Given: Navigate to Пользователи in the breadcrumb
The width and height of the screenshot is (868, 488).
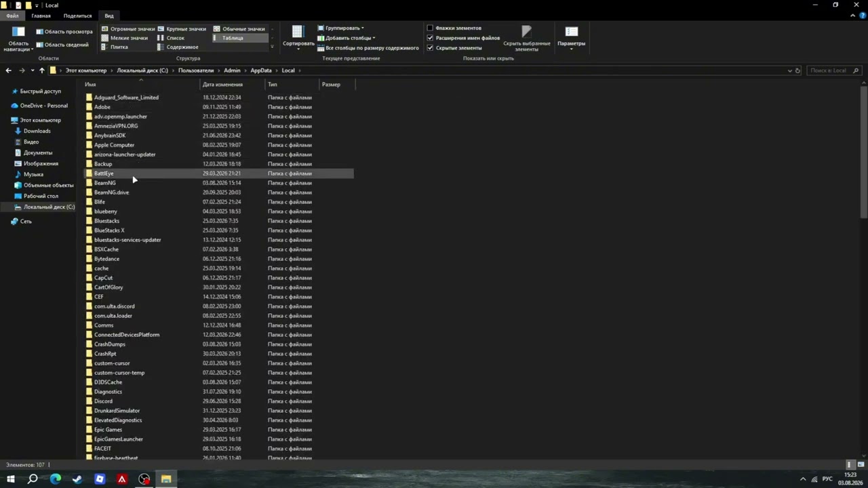Looking at the screenshot, I should point(196,70).
